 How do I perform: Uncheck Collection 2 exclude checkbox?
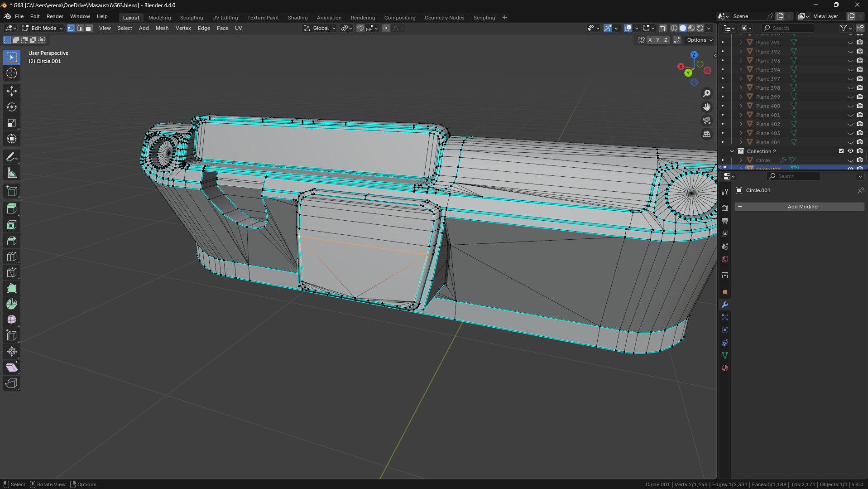(x=841, y=151)
